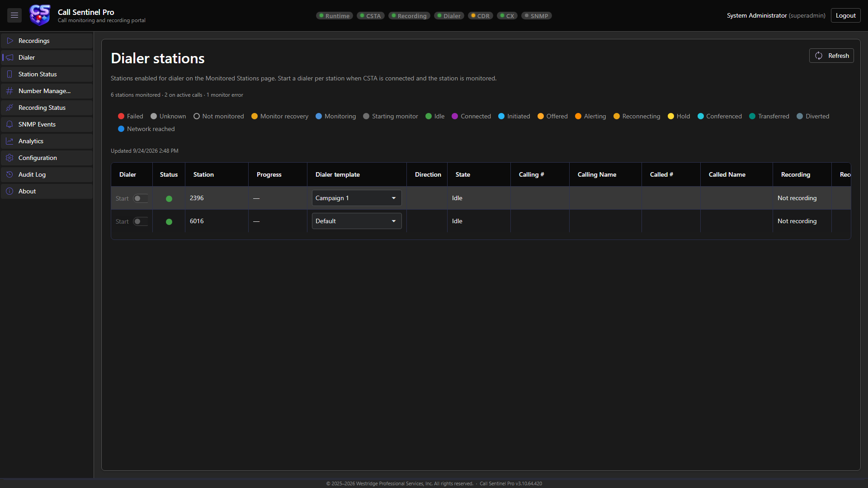The image size is (868, 488).
Task: Open Campaign 1 dialer template dropdown
Action: (x=357, y=198)
